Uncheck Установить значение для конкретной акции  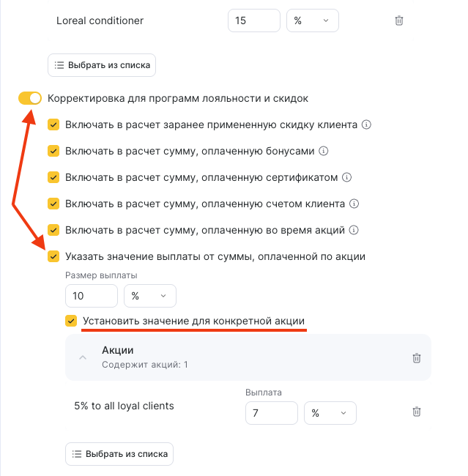pyautogui.click(x=71, y=321)
